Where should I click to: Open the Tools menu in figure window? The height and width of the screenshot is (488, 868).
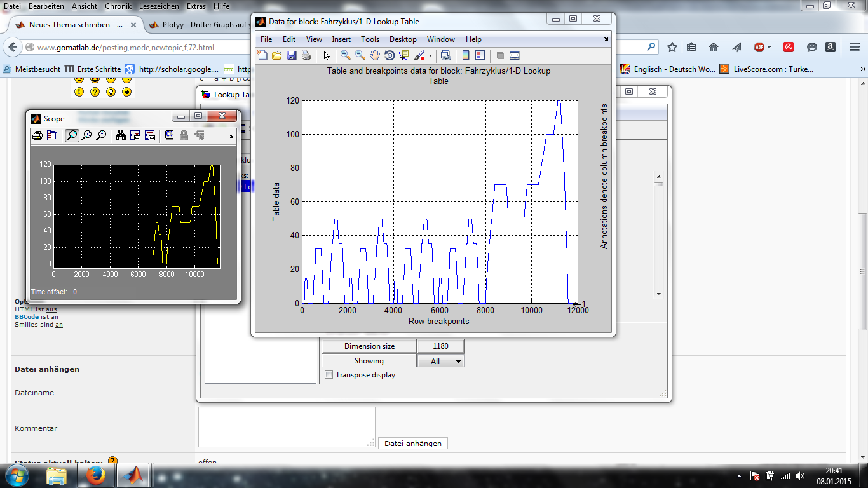click(370, 39)
